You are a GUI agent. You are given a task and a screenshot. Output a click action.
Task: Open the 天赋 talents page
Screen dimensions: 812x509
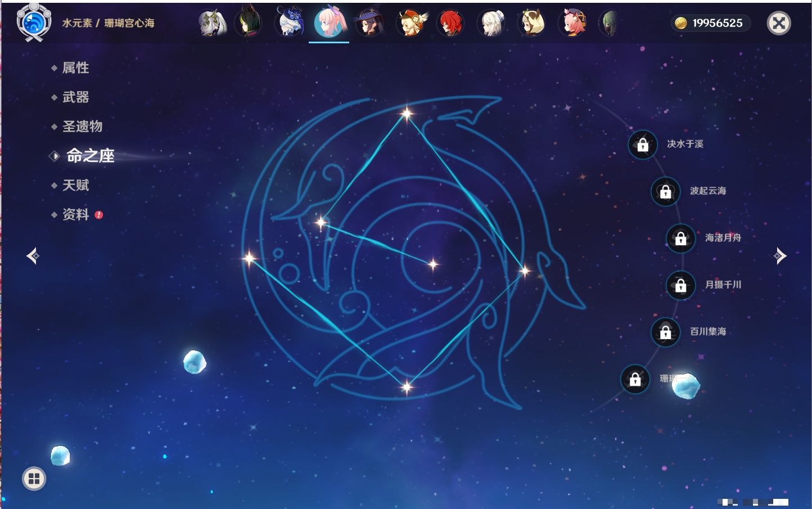point(75,185)
